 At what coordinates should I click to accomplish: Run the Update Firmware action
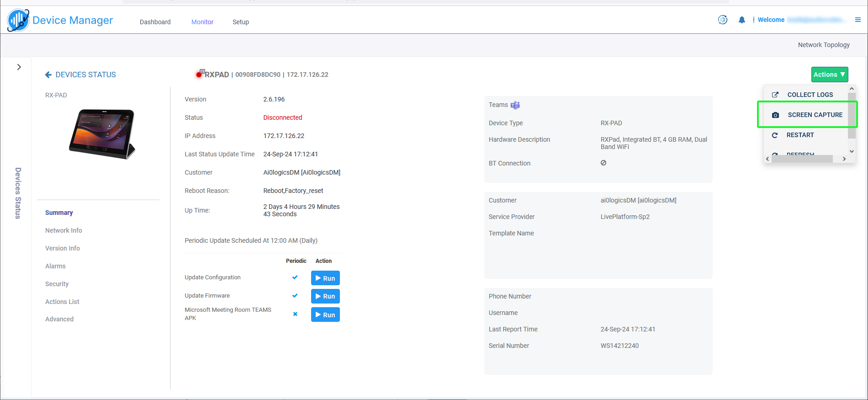(325, 296)
